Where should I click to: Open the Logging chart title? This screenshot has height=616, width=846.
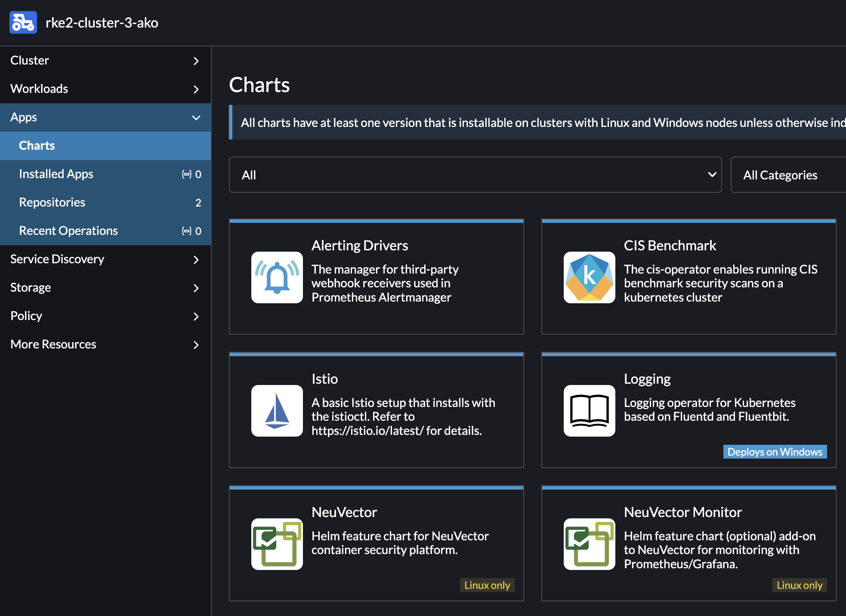tap(647, 379)
